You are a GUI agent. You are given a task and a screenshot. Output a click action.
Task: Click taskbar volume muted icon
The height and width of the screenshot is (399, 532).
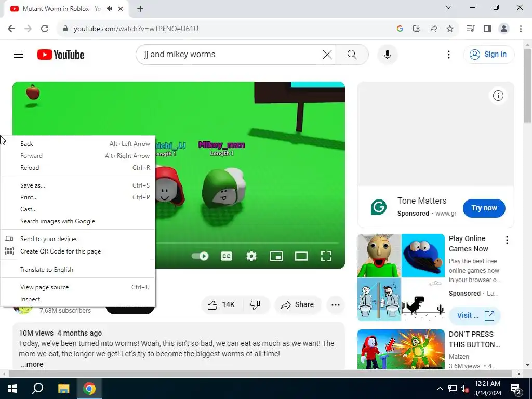(465, 389)
